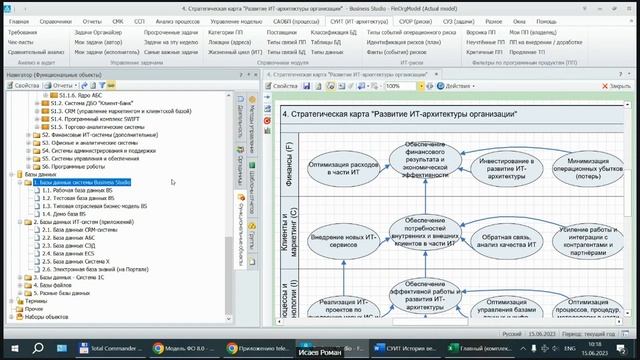Open the notification center icon
The image size is (640, 360).
pyautogui.click(x=622, y=349)
